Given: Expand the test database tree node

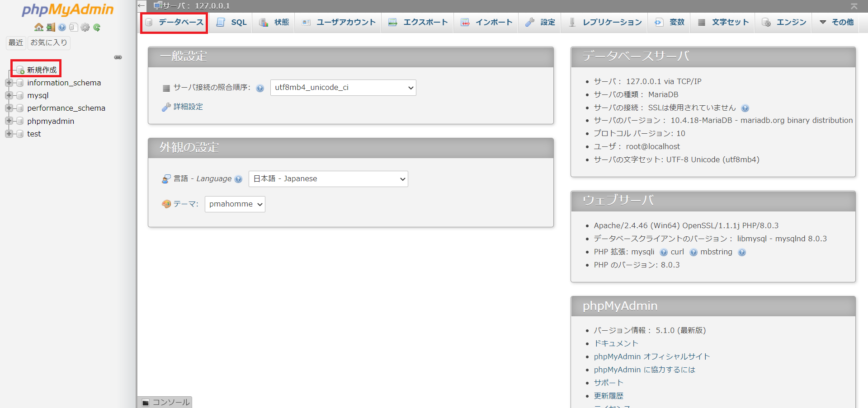Looking at the screenshot, I should coord(9,134).
